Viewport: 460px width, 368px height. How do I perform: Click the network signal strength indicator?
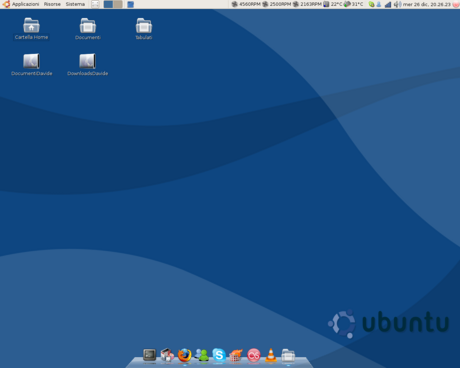click(x=388, y=4)
